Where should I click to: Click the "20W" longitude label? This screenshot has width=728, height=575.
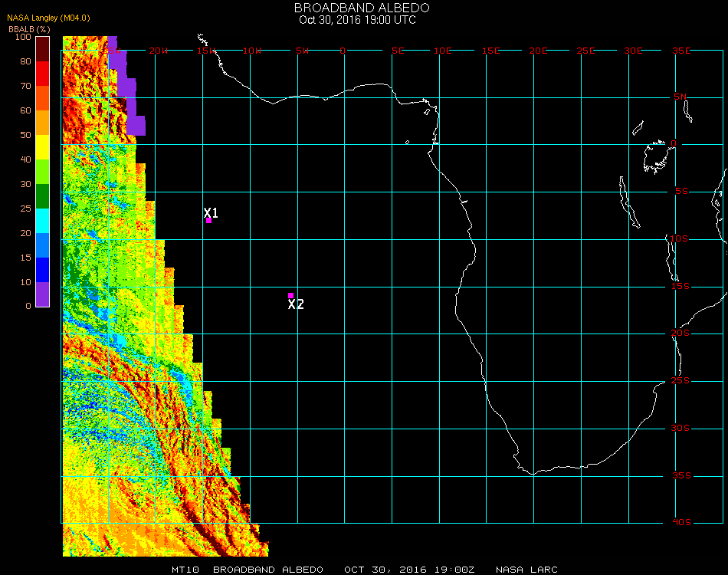tap(159, 51)
